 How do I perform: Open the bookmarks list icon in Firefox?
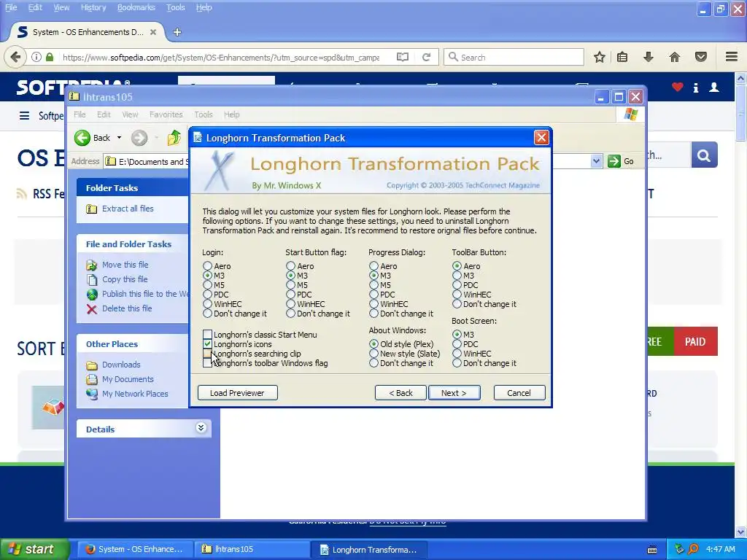pos(622,57)
